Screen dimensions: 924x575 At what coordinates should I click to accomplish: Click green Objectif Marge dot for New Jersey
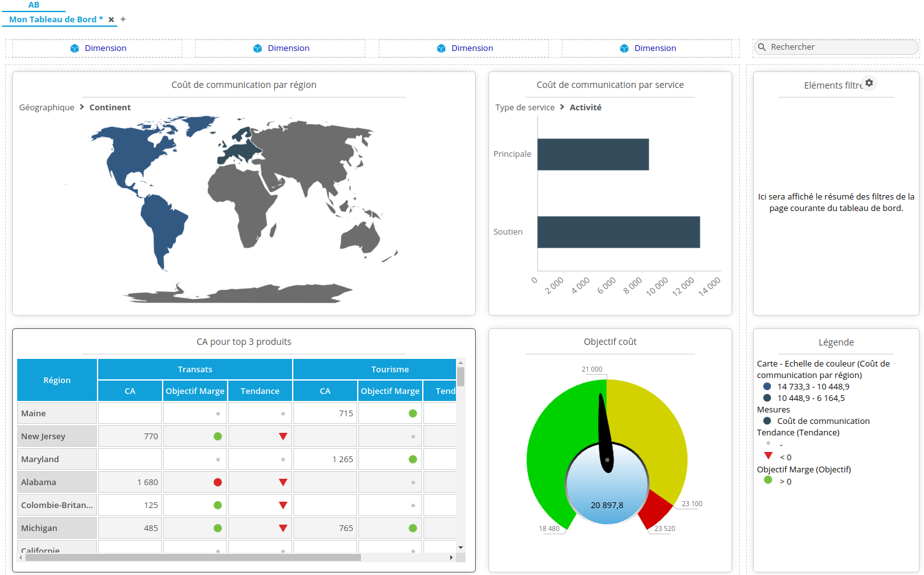click(x=217, y=437)
